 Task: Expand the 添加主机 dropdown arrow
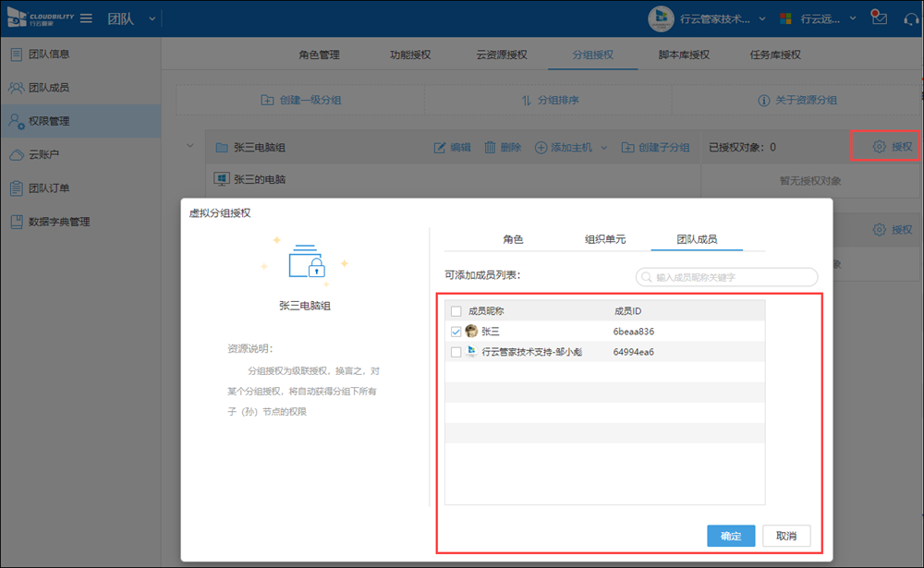click(604, 148)
